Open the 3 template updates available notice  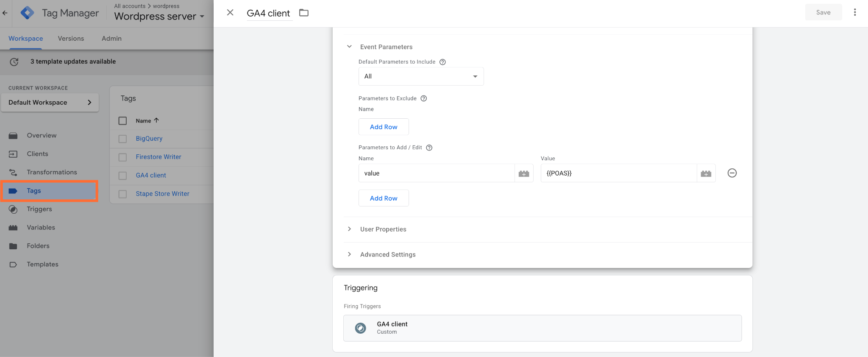pos(73,61)
